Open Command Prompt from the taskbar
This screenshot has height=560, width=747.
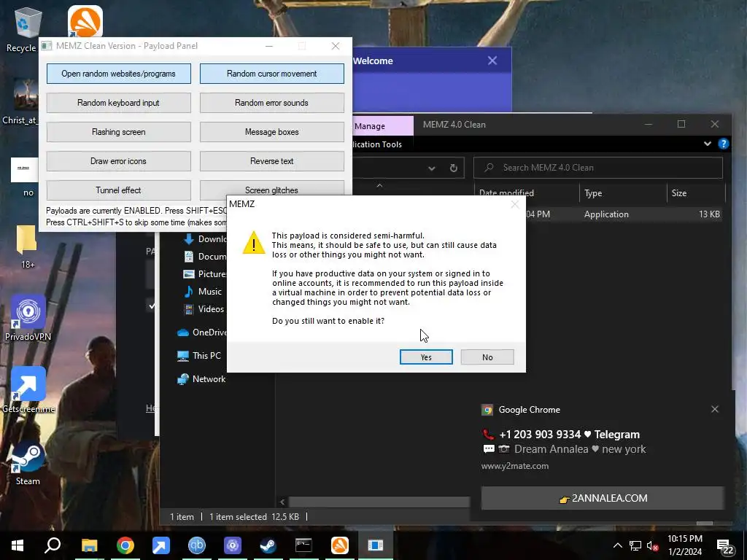coord(303,545)
